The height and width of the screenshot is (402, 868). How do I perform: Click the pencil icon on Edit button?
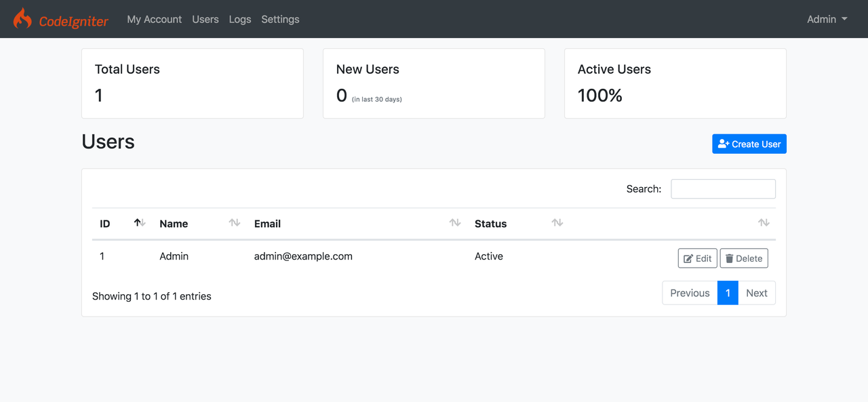(x=688, y=258)
